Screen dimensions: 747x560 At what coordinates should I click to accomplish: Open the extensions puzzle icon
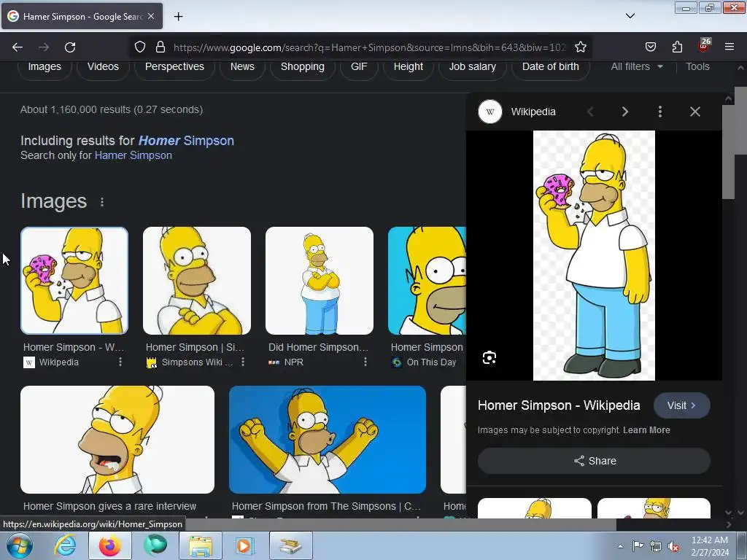(677, 47)
